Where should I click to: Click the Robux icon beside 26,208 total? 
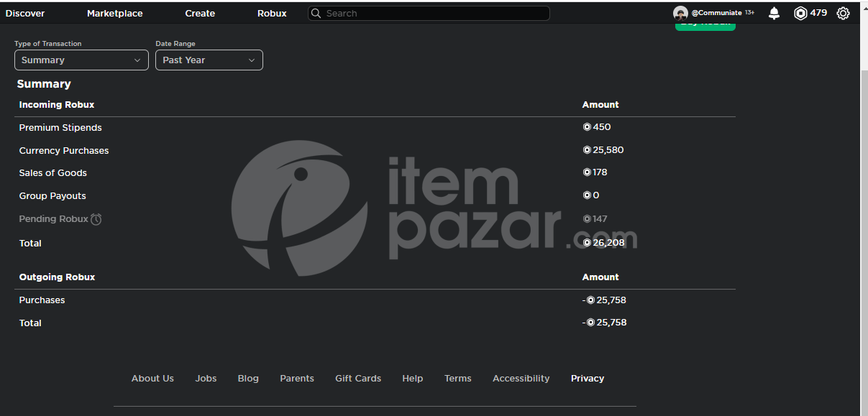coord(587,243)
